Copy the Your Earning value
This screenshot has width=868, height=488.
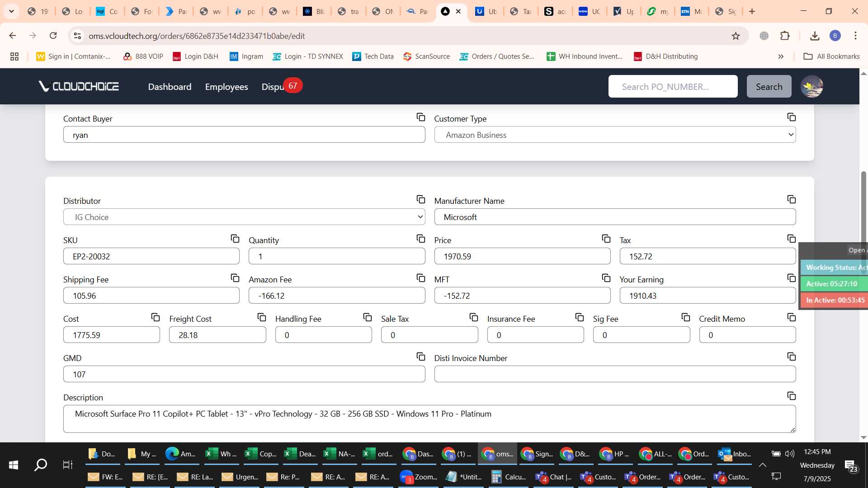[791, 278]
